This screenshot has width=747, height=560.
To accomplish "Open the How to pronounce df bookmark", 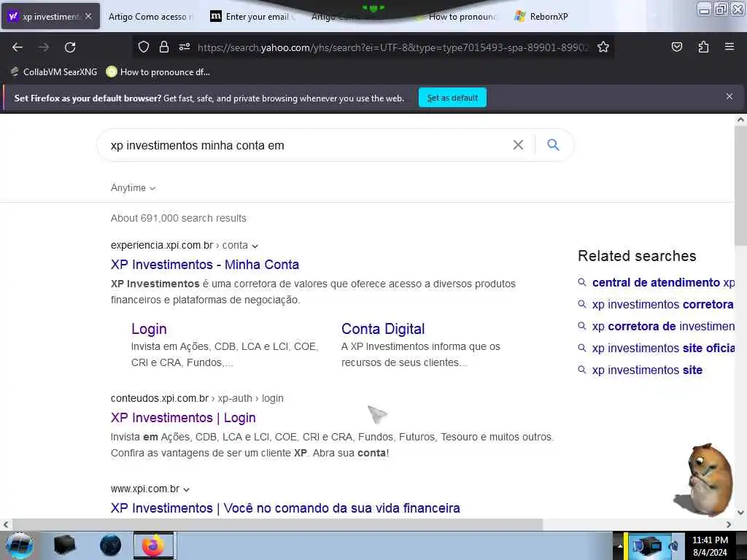I will point(158,72).
